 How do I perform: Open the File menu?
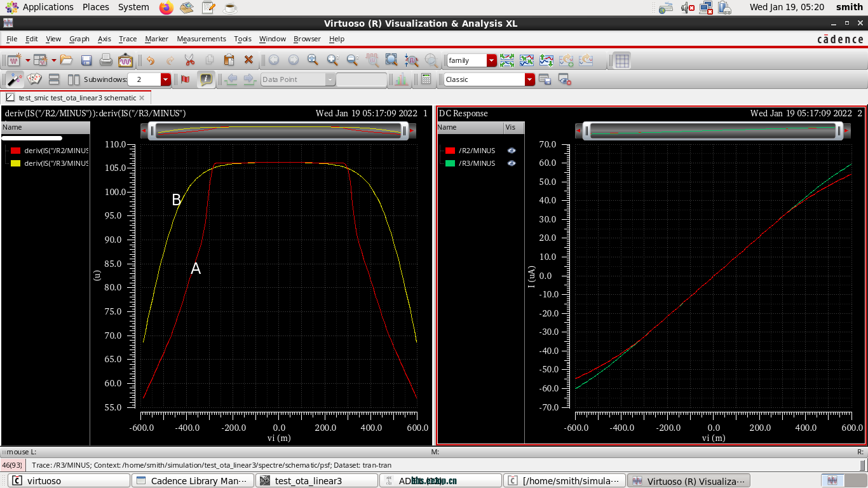(11, 39)
